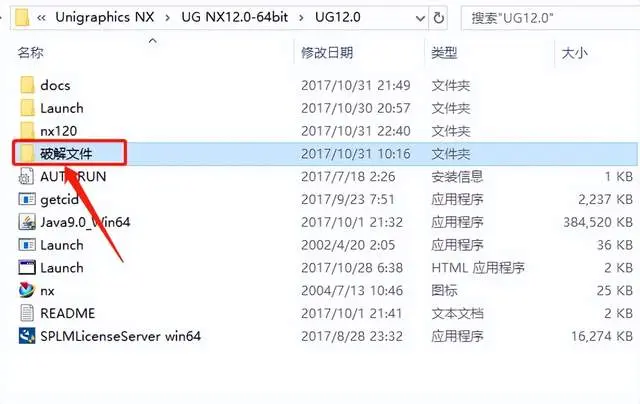Click the refresh button beside address bar
Viewport: 640px width, 404px height.
439,18
